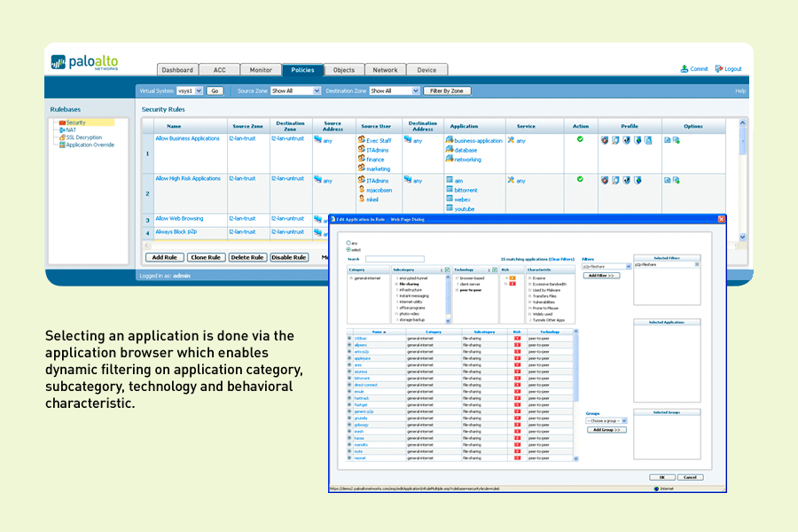Click the Subcategory list scrollbar up arrow

point(448,278)
